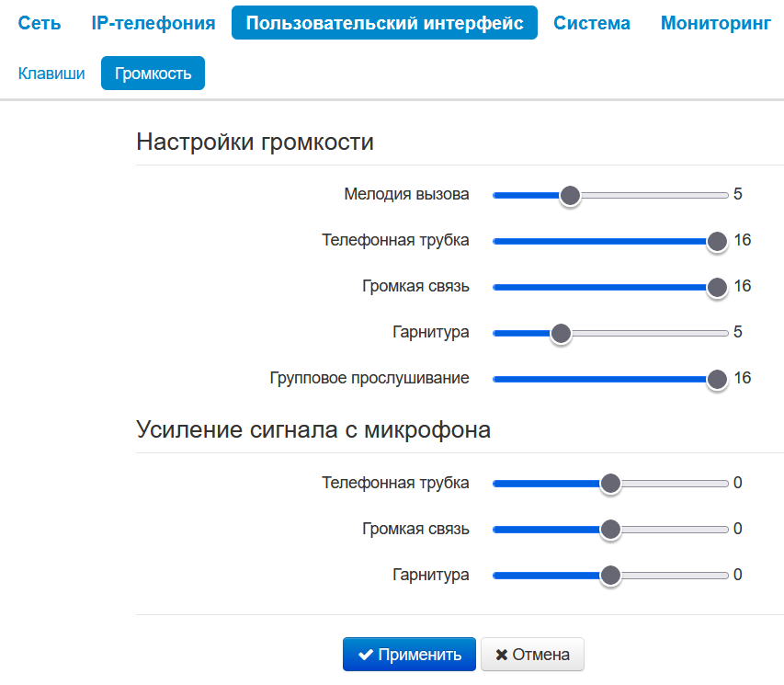The height and width of the screenshot is (685, 784).
Task: Click the Гарнитура volume slider handle
Action: click(561, 333)
